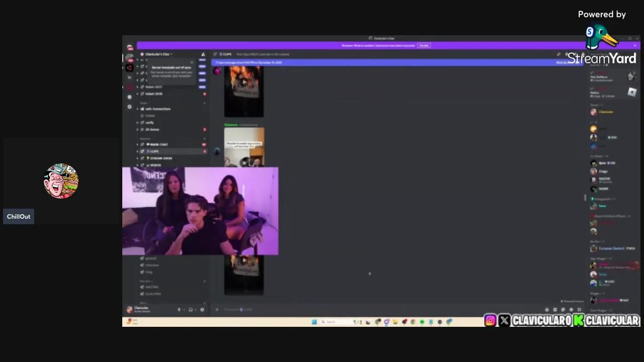This screenshot has width=644, height=362.
Task: Expand the MAIN-CHAT channel arrow
Action: (137, 144)
